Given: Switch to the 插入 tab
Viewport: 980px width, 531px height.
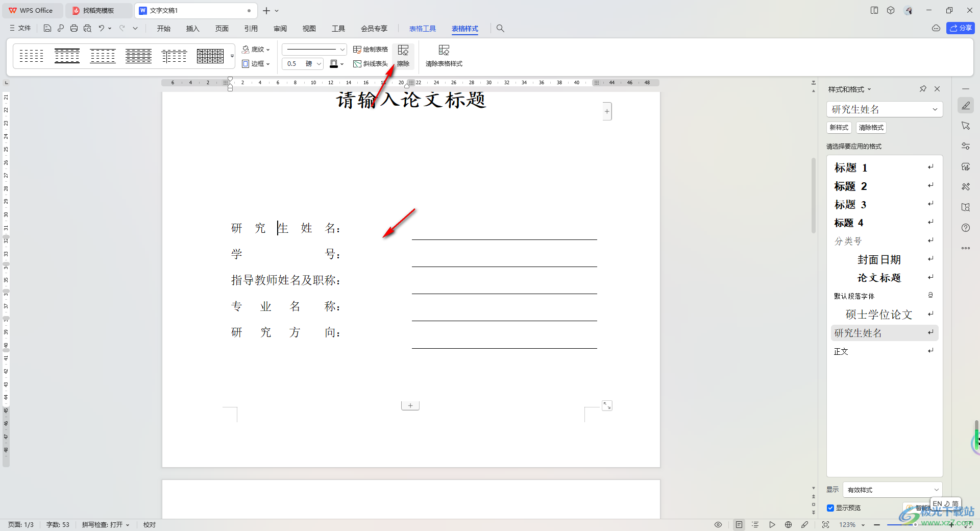Looking at the screenshot, I should point(192,29).
